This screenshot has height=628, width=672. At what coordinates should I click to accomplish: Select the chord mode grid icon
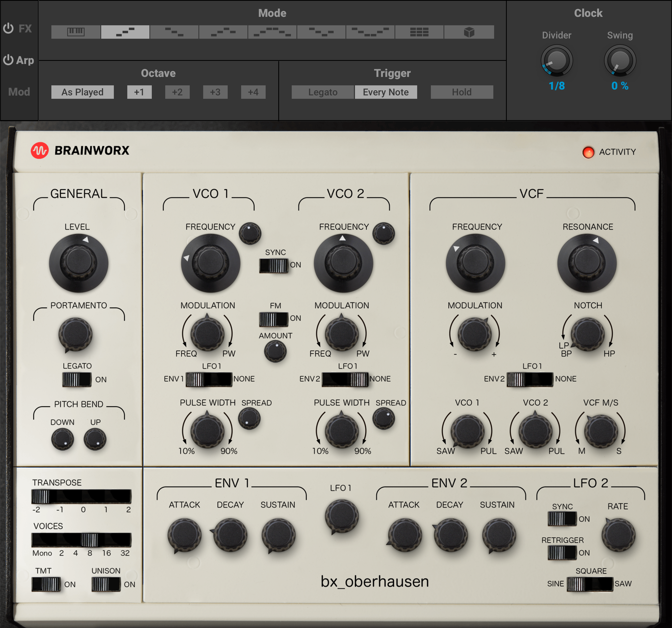pyautogui.click(x=419, y=32)
